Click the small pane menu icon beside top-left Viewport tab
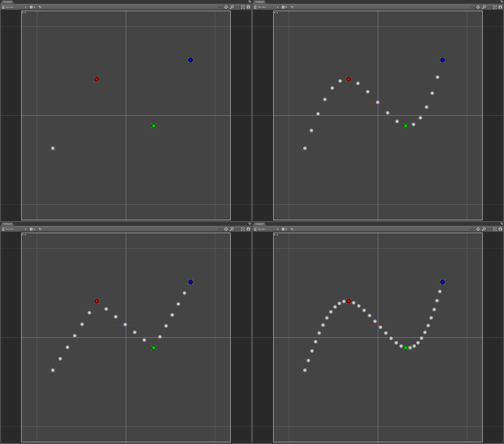Viewport: 504px width, 444px height. tap(249, 2)
